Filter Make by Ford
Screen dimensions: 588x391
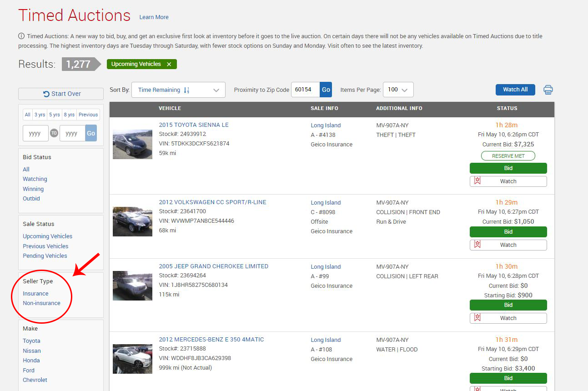[x=29, y=371]
